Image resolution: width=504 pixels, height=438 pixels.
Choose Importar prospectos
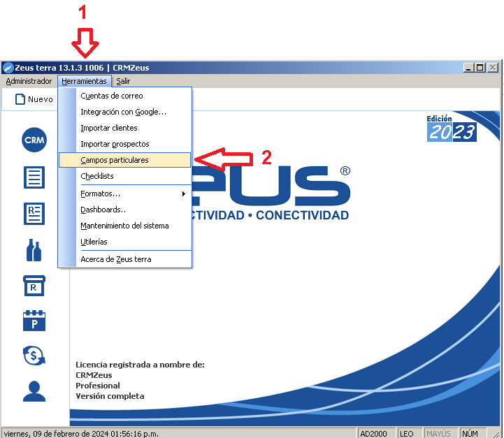click(125, 144)
